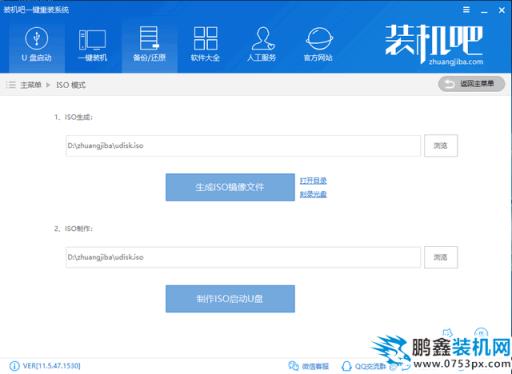Minimize the 装机吧 window

pyautogui.click(x=484, y=11)
